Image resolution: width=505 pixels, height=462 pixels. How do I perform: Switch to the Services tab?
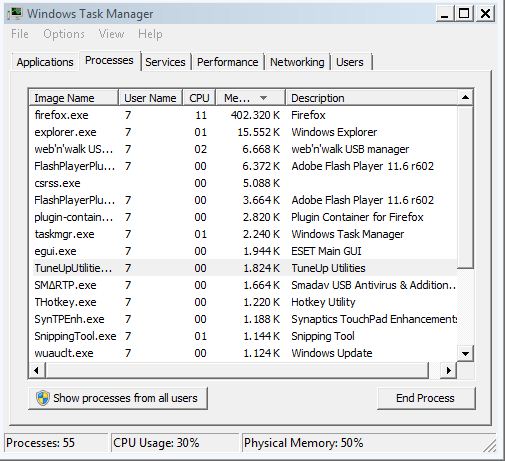(x=165, y=62)
